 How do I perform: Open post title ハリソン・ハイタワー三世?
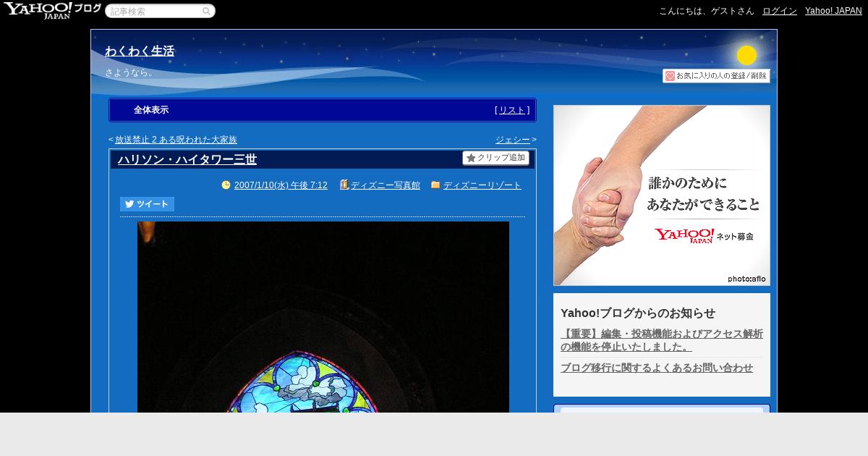(187, 159)
